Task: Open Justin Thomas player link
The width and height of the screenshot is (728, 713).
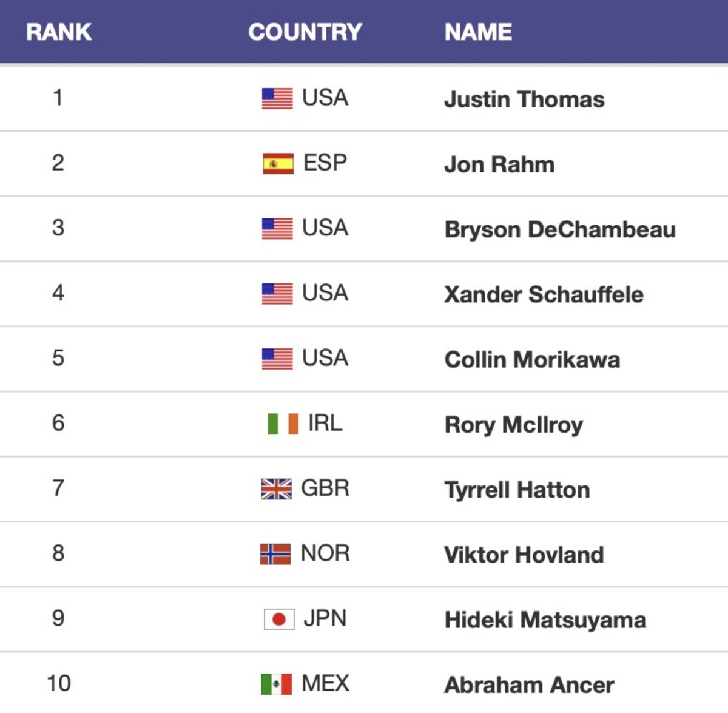Action: coord(524,99)
